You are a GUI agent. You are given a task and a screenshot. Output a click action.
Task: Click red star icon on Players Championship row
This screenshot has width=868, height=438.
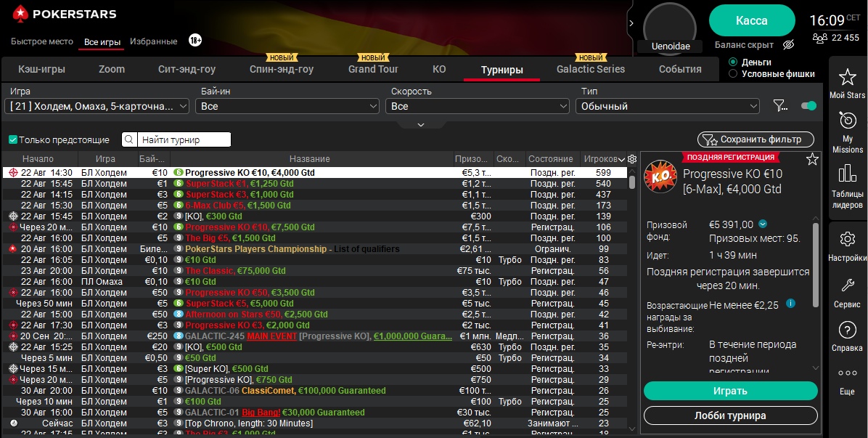click(13, 248)
